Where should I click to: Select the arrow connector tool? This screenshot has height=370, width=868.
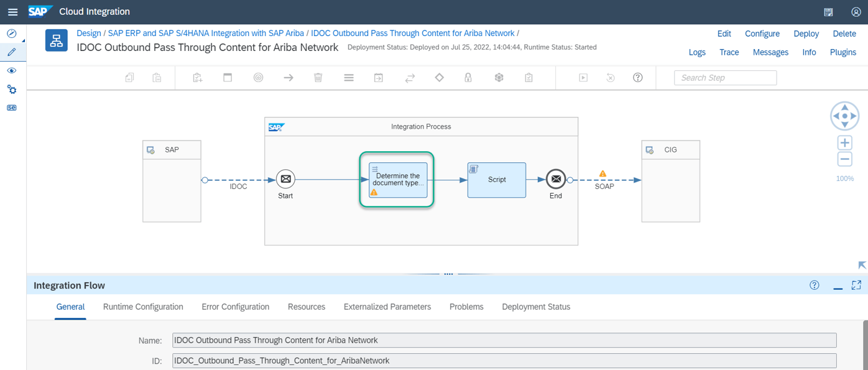click(289, 78)
